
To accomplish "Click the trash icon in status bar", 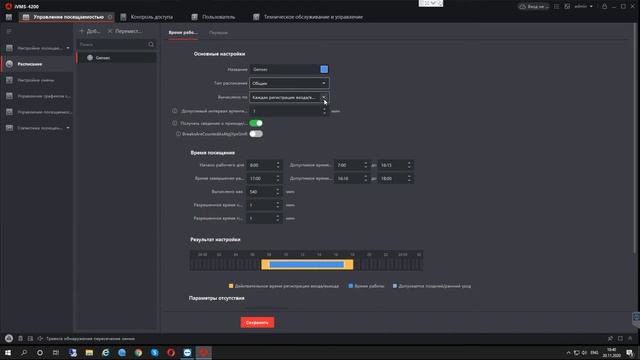I will [x=20, y=338].
